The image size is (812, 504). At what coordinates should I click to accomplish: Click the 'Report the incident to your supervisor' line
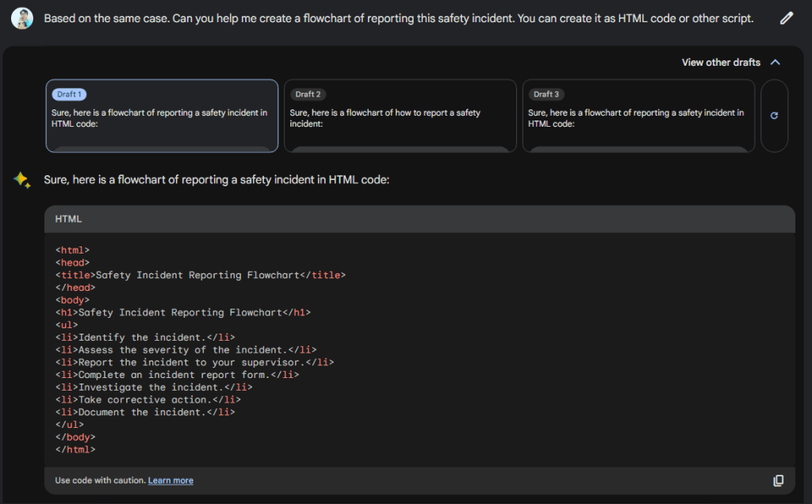tap(194, 362)
